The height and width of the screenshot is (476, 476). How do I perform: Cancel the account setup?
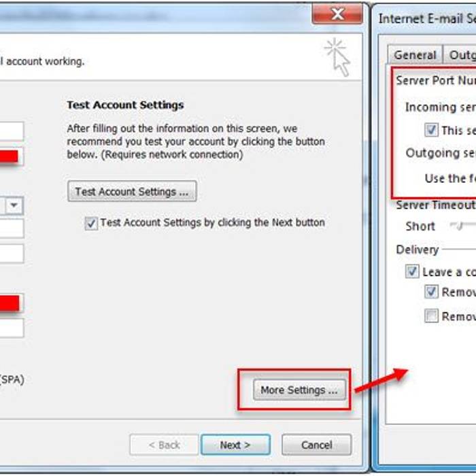pos(317,445)
